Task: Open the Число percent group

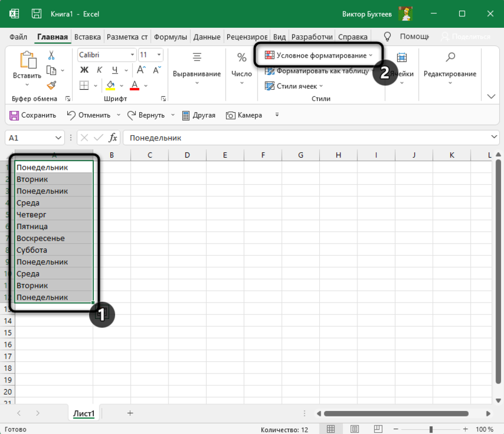Action: (241, 69)
